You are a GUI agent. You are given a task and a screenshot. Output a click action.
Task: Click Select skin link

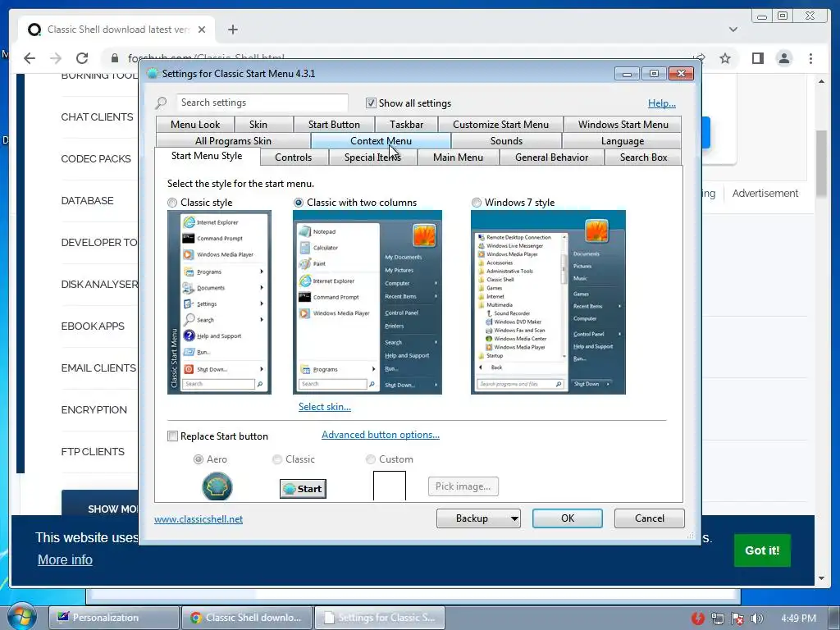click(325, 407)
